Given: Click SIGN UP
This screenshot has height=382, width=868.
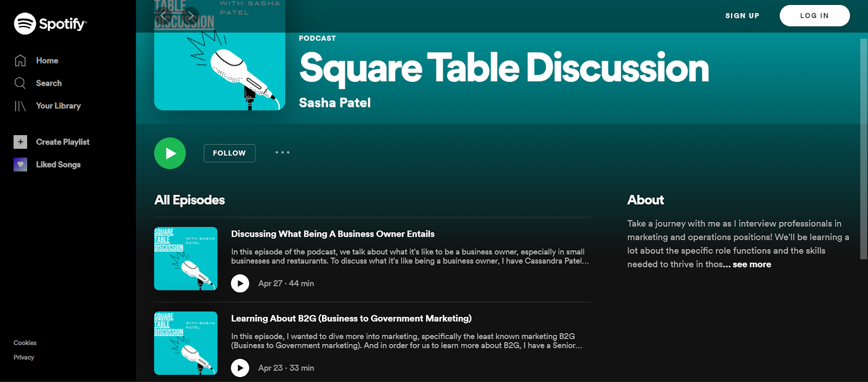Looking at the screenshot, I should click(x=742, y=16).
